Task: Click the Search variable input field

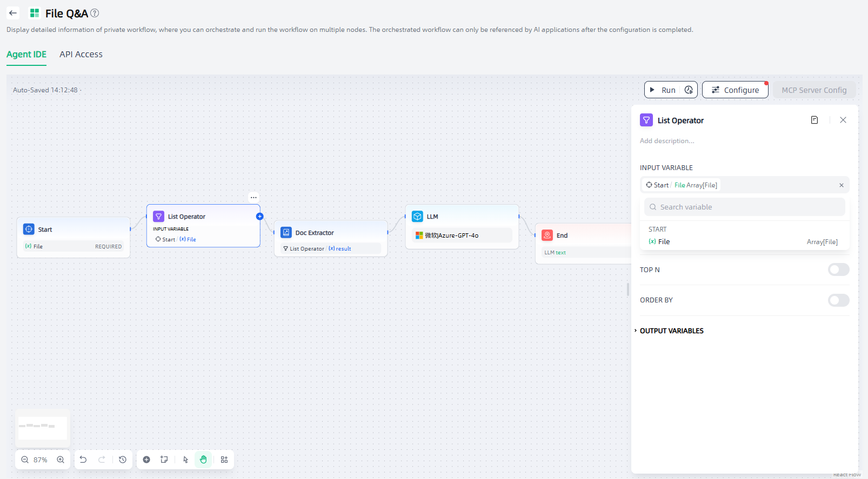Action: [749, 207]
